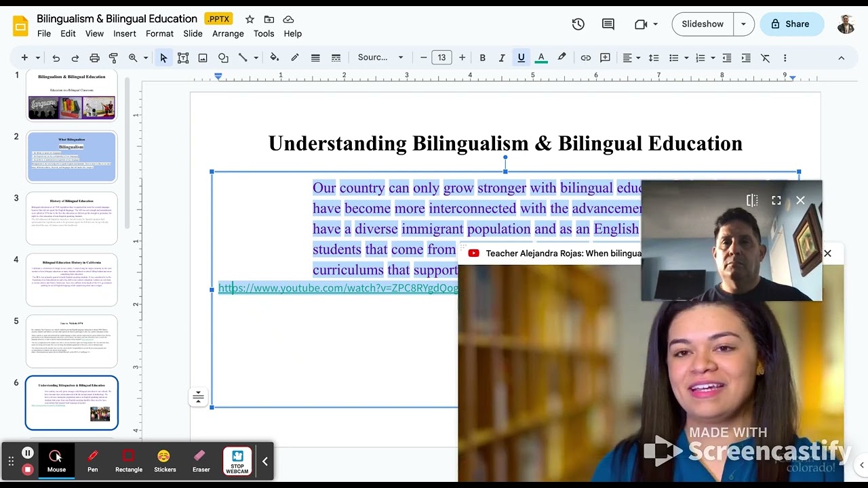This screenshot has width=868, height=488.
Task: Open the YouTube link in the slide
Action: tap(338, 288)
